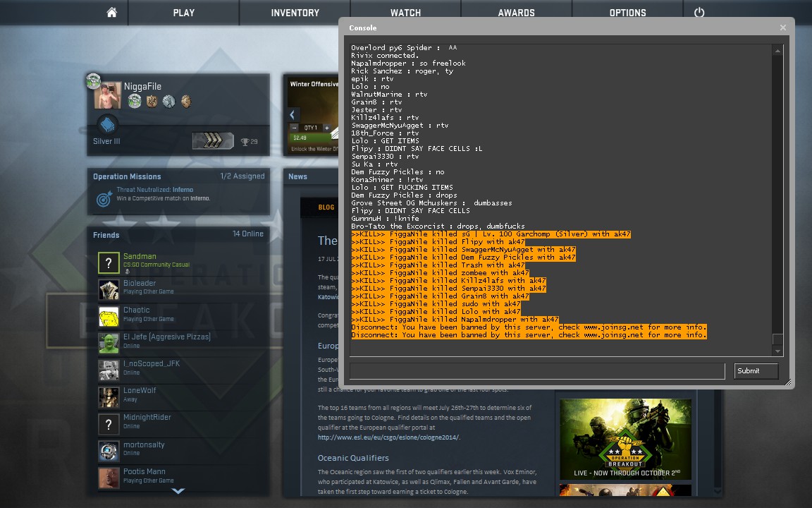The image size is (812, 508).
Task: Show previous Winter Offensive store item
Action: tap(293, 114)
